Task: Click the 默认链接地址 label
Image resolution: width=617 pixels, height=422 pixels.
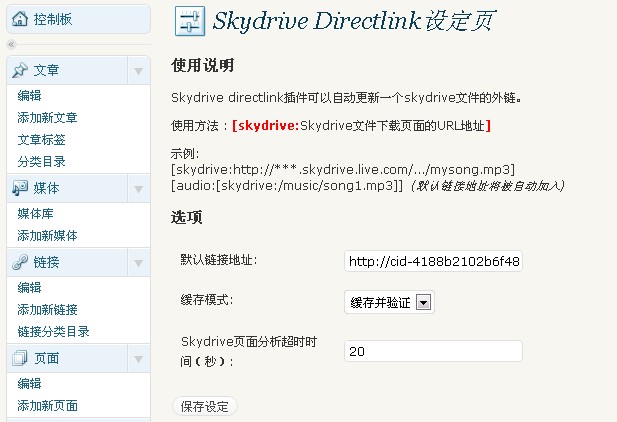Action: (219, 260)
